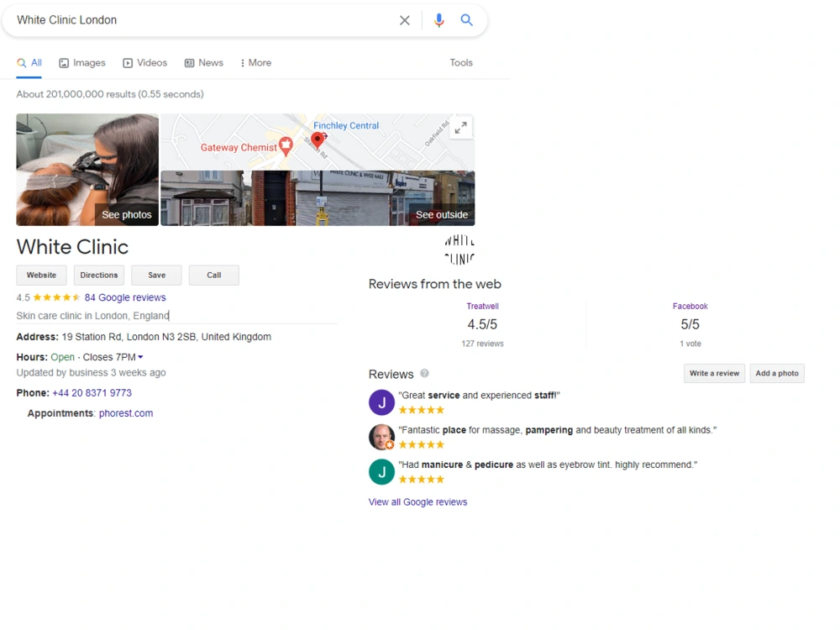Click the reviewer photo avatar

coord(381,437)
